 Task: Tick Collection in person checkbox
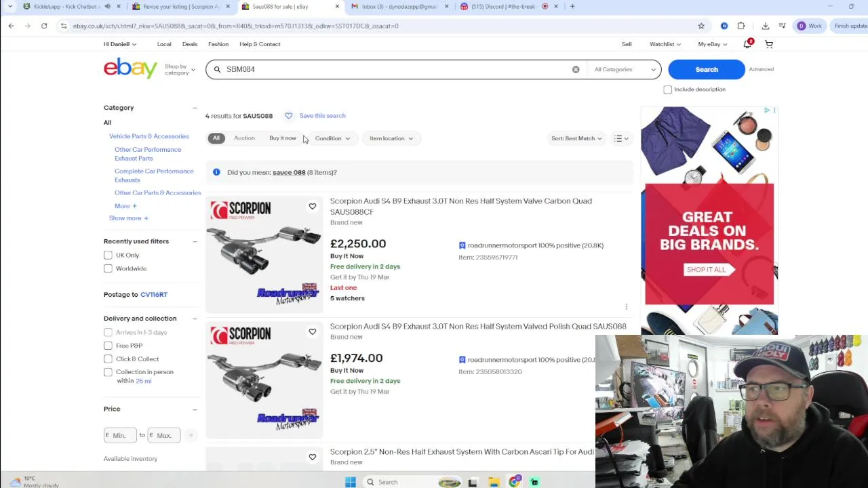[x=108, y=372]
